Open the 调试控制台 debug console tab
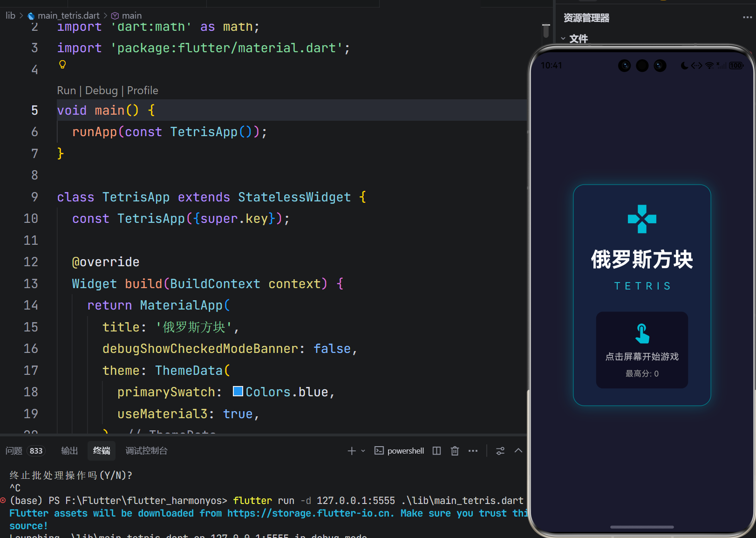 [x=146, y=451]
